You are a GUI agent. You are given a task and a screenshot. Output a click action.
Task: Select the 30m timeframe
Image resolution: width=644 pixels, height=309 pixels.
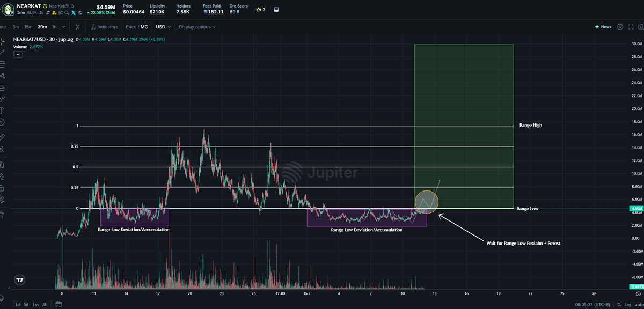tap(42, 26)
